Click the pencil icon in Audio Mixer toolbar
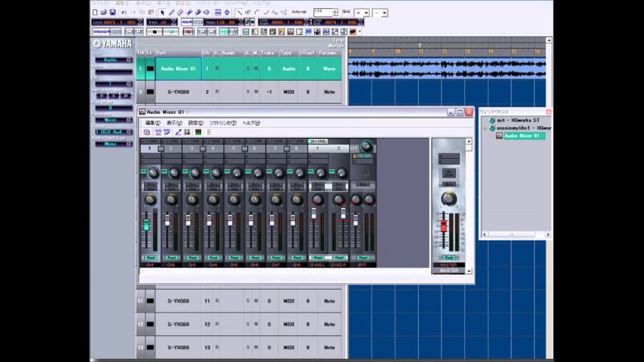 (x=178, y=132)
